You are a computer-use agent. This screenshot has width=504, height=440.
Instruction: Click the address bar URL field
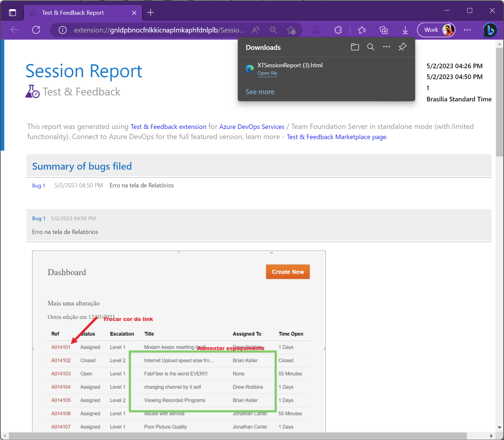click(x=159, y=30)
